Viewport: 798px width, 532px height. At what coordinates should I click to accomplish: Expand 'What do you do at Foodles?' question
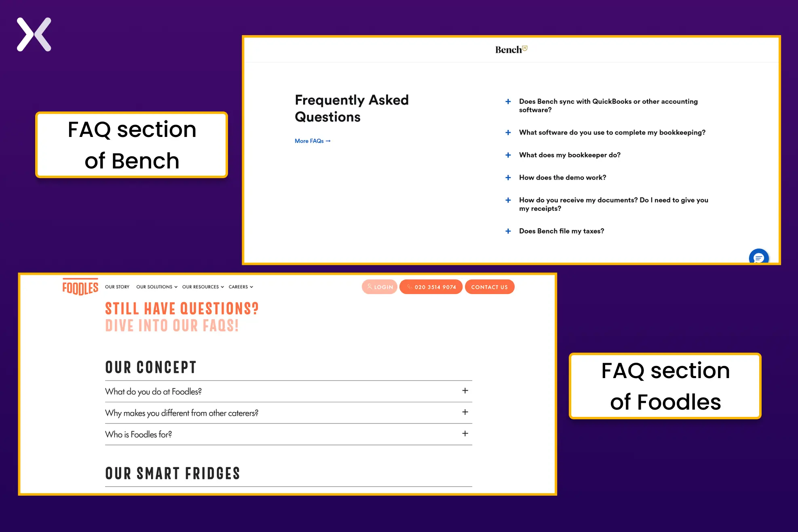465,391
